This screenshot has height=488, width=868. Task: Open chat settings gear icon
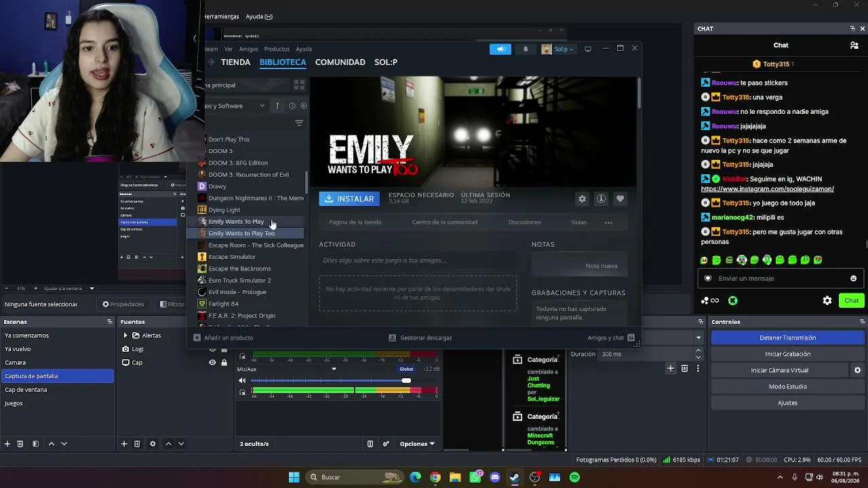[x=827, y=300]
